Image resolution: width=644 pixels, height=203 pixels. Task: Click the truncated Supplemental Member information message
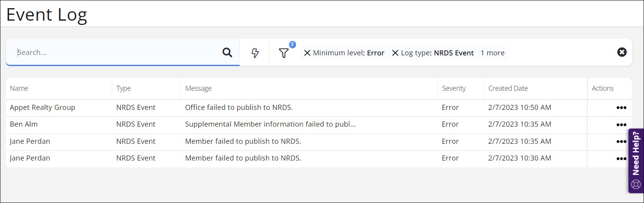(x=270, y=124)
